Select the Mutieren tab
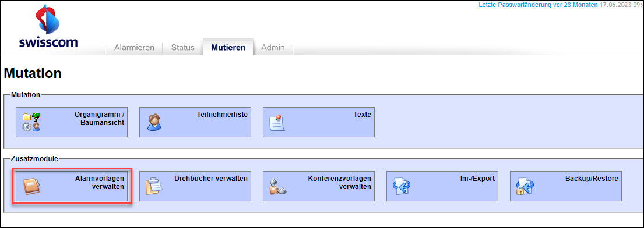 tap(228, 48)
